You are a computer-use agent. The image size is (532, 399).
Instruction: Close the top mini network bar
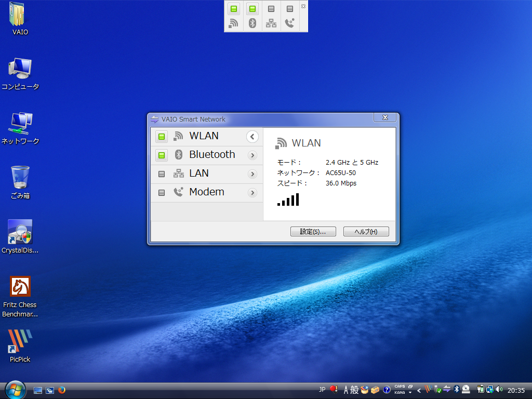pyautogui.click(x=303, y=6)
